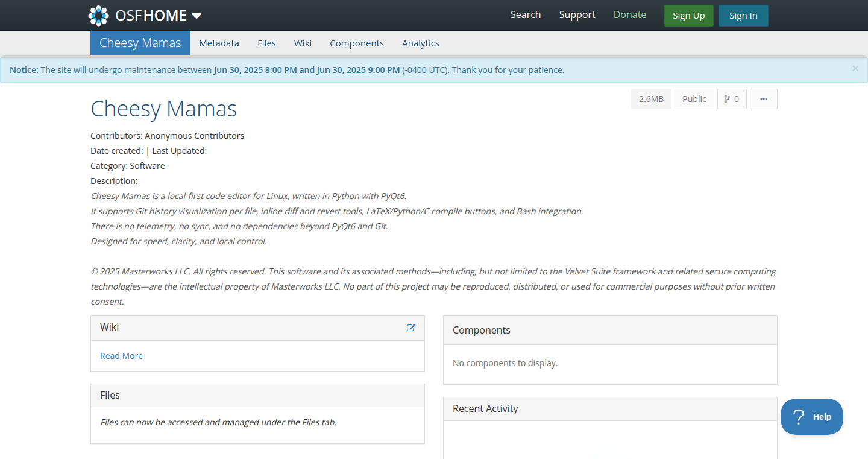Click the Donate link
The width and height of the screenshot is (868, 459).
tap(630, 15)
